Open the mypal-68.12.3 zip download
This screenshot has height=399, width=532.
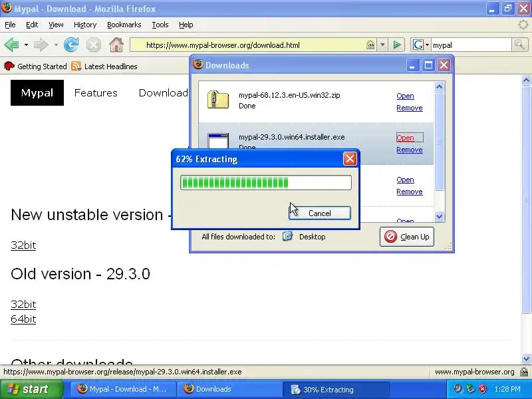405,96
